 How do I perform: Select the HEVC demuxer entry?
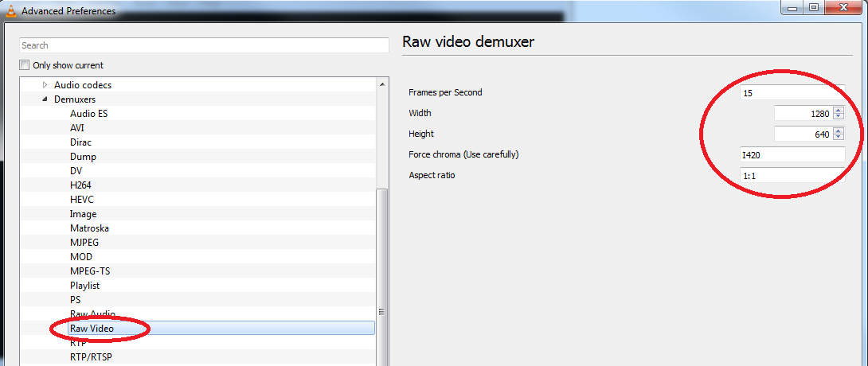click(x=80, y=200)
